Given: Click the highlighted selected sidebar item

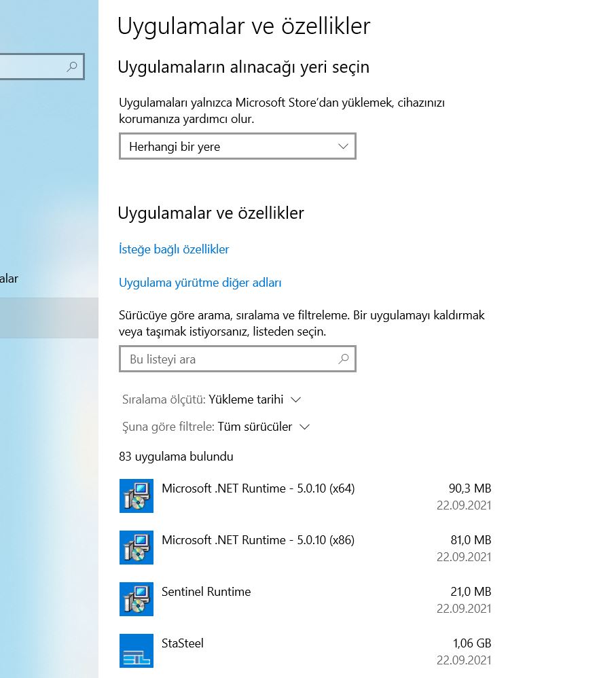Looking at the screenshot, I should (48, 317).
